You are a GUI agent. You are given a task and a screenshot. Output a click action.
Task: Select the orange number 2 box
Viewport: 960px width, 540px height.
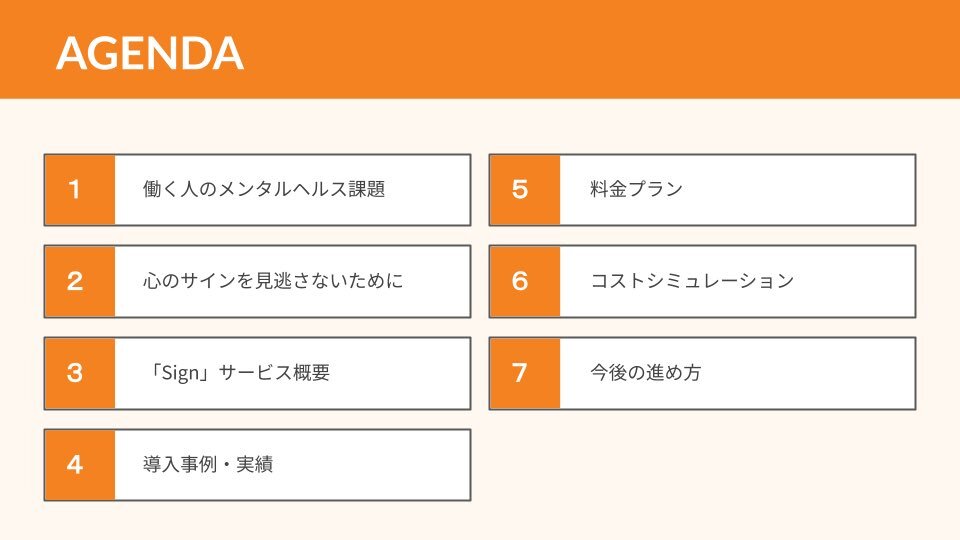click(x=80, y=282)
